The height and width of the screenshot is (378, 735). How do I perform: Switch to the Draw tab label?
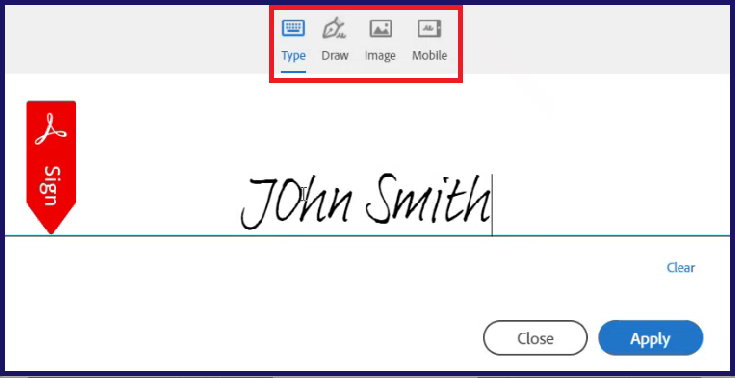[x=335, y=56]
